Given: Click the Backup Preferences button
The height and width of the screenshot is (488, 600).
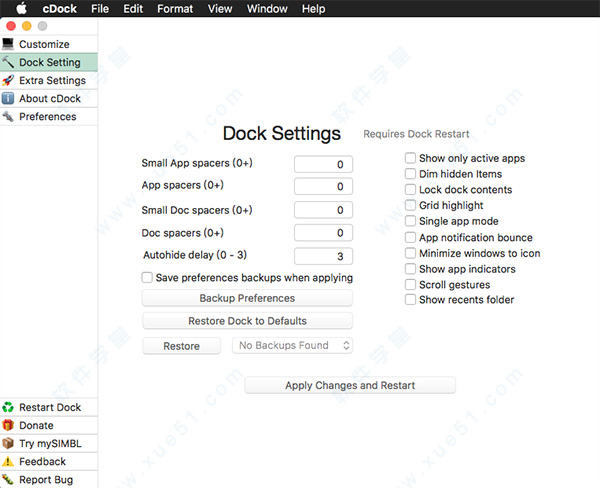Looking at the screenshot, I should tap(247, 298).
